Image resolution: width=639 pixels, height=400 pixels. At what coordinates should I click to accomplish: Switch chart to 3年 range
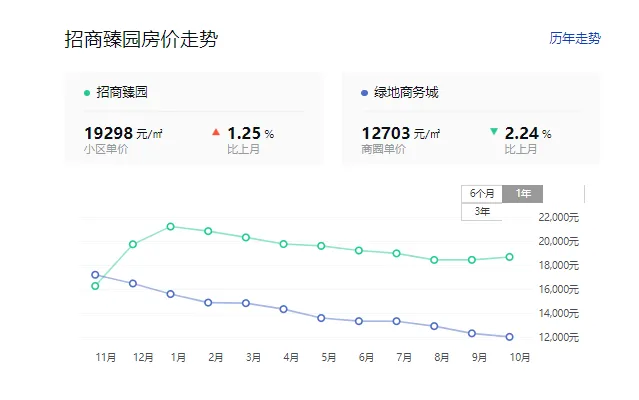(482, 211)
